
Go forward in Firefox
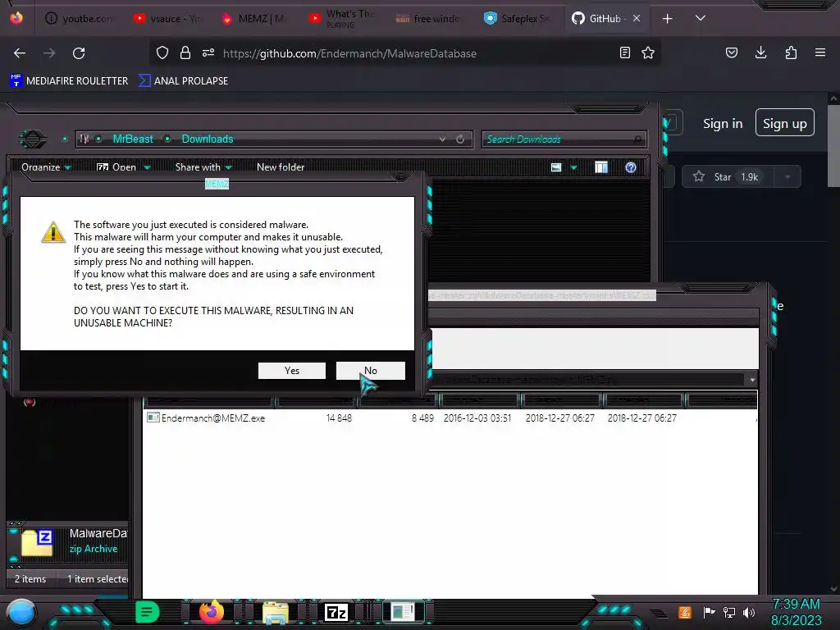[49, 53]
